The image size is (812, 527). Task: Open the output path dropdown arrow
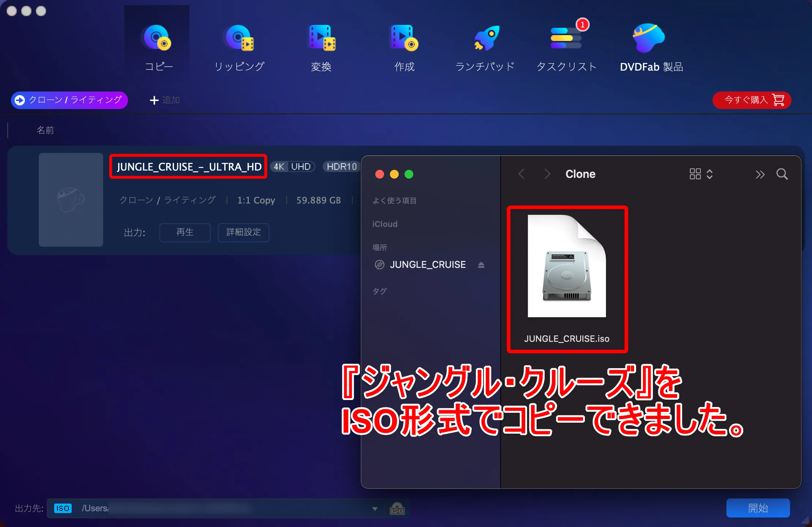(375, 509)
